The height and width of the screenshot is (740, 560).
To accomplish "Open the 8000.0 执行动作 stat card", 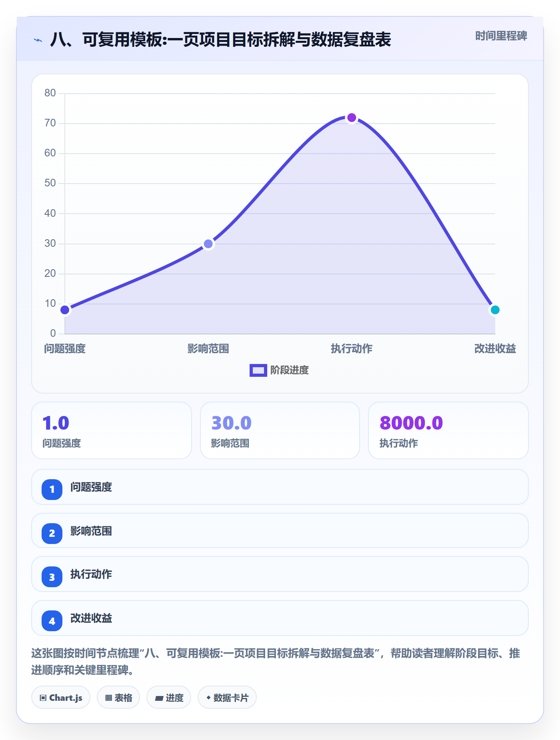I will (x=448, y=430).
